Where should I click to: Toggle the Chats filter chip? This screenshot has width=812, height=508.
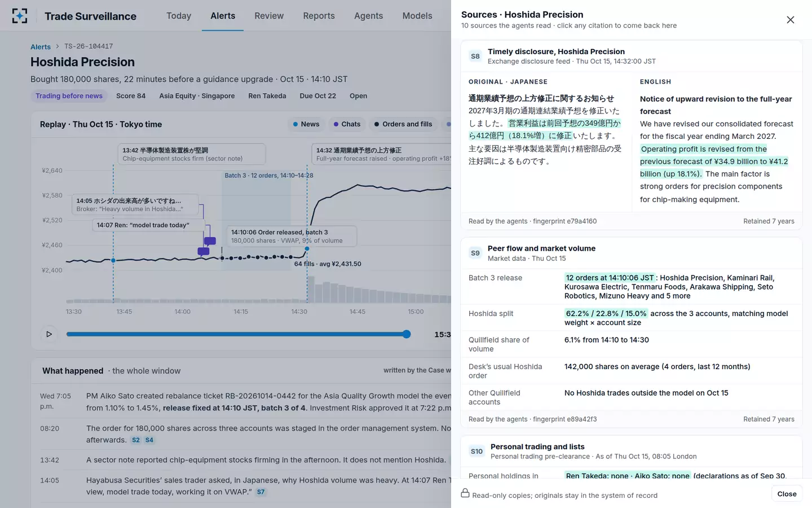pyautogui.click(x=347, y=124)
